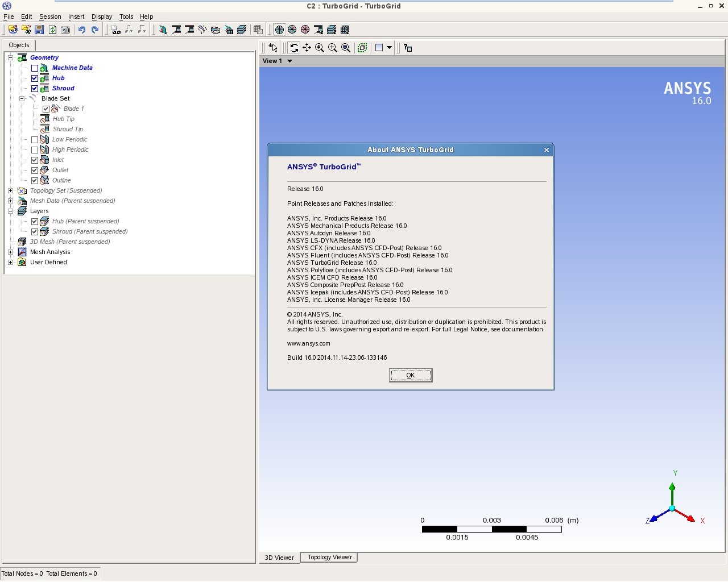728x582 pixels.
Task: Click the Layers stack toolbar icon
Action: click(242, 30)
